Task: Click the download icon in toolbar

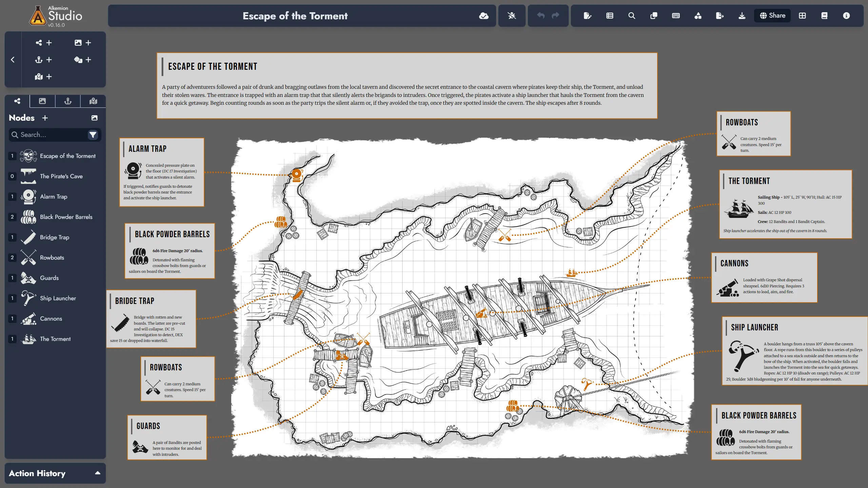Action: (742, 16)
